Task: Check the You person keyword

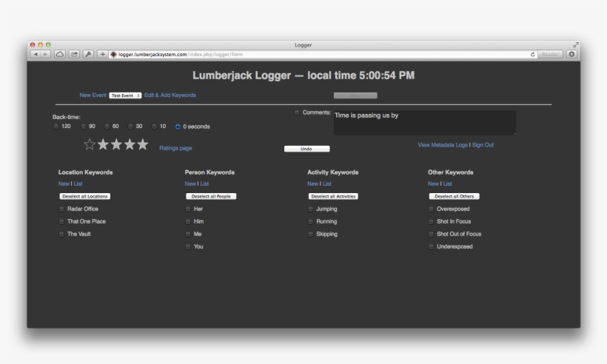Action: 188,247
